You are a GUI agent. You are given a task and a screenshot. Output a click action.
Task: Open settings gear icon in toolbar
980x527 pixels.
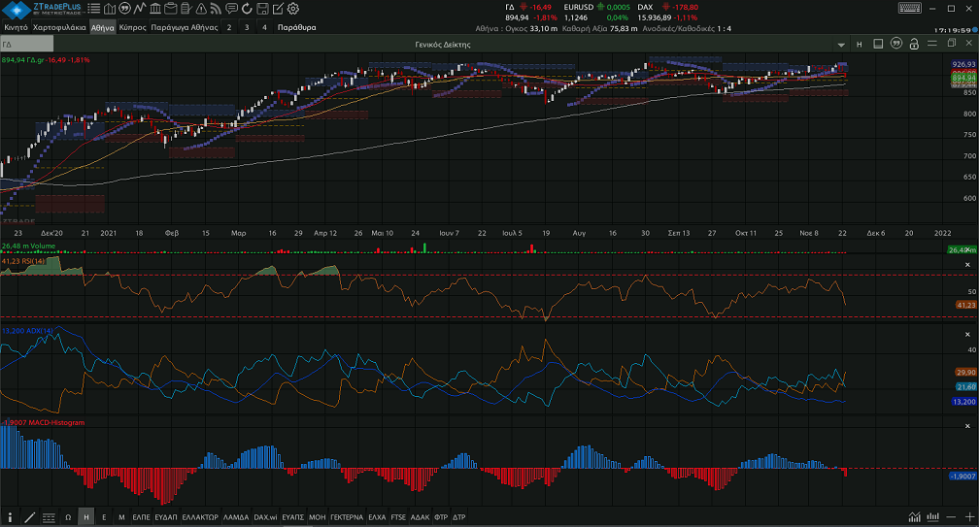click(x=293, y=9)
